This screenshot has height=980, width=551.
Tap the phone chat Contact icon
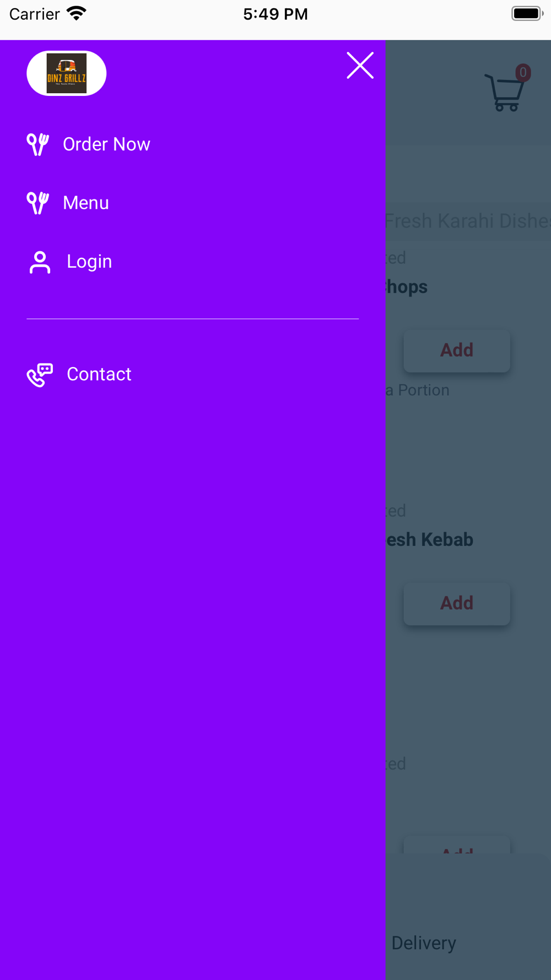pyautogui.click(x=40, y=375)
